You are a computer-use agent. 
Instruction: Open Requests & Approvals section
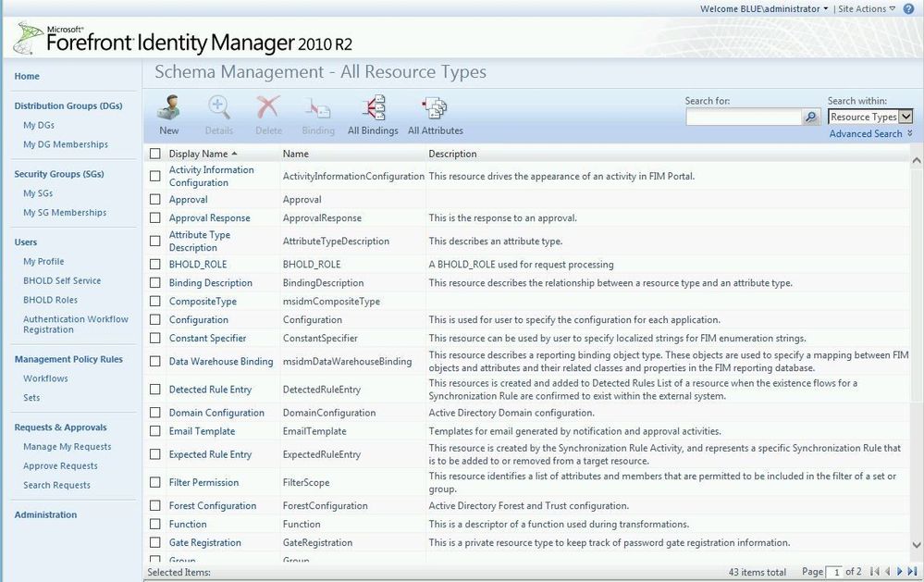[x=61, y=427]
